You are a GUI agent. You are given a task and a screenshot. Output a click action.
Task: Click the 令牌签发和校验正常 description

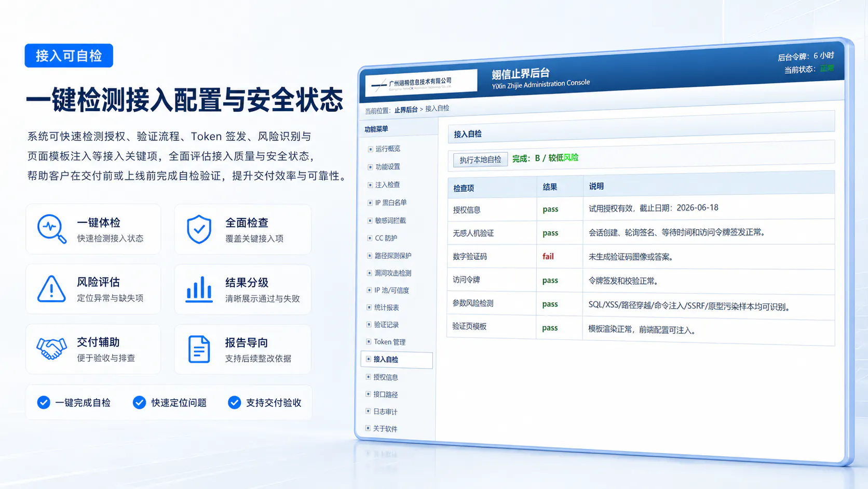(623, 281)
